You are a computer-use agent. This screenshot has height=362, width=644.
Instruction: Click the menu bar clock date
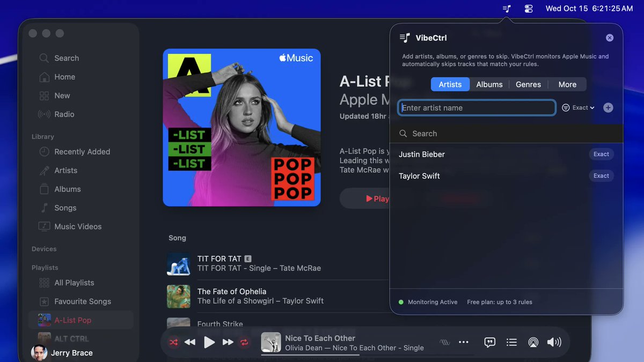coord(589,9)
